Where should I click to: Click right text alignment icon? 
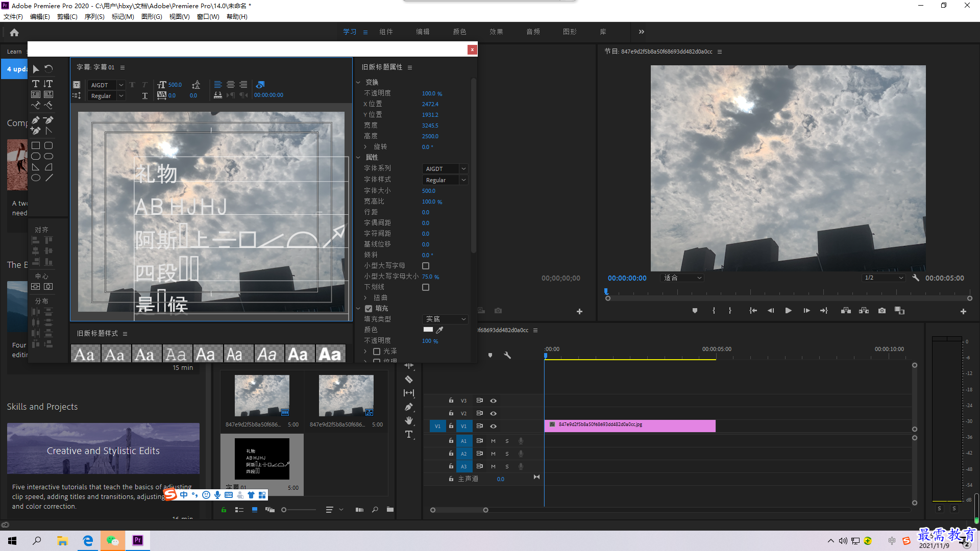[x=243, y=85]
